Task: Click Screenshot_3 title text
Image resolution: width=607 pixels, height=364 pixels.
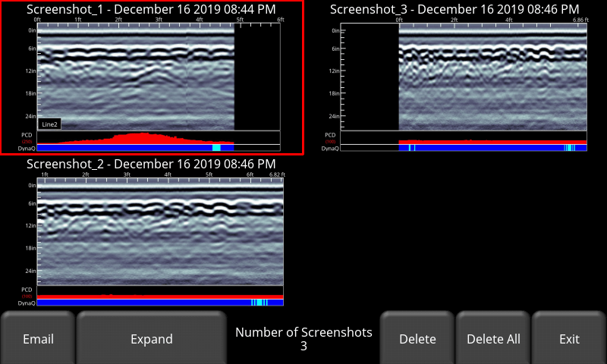Action: 454,9
